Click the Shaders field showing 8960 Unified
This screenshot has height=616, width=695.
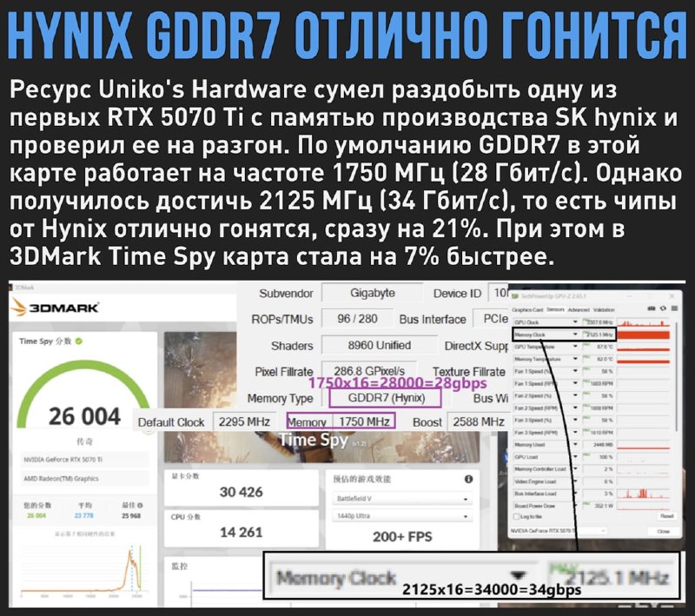(380, 345)
